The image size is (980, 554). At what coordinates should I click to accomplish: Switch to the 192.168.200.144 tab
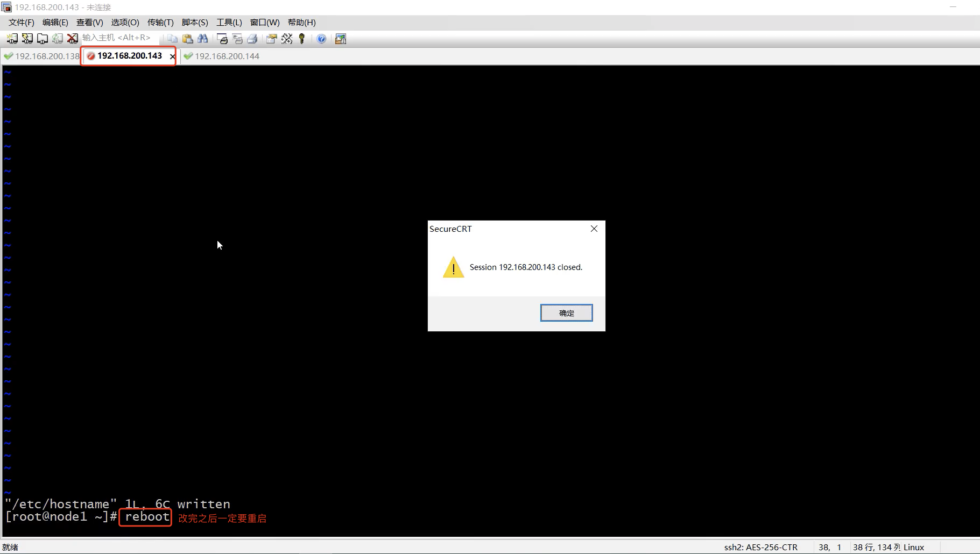pyautogui.click(x=221, y=56)
